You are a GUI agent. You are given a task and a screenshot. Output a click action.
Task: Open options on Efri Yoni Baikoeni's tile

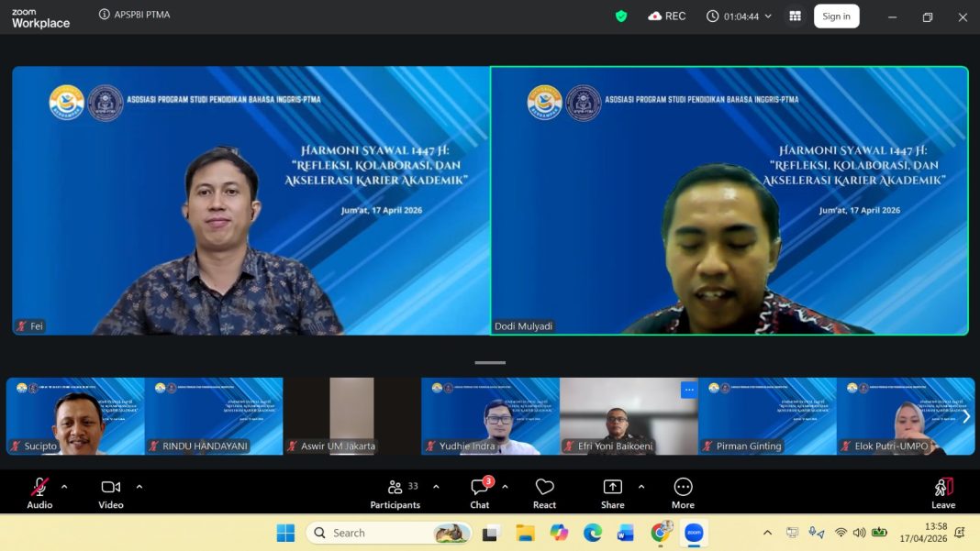pos(688,390)
